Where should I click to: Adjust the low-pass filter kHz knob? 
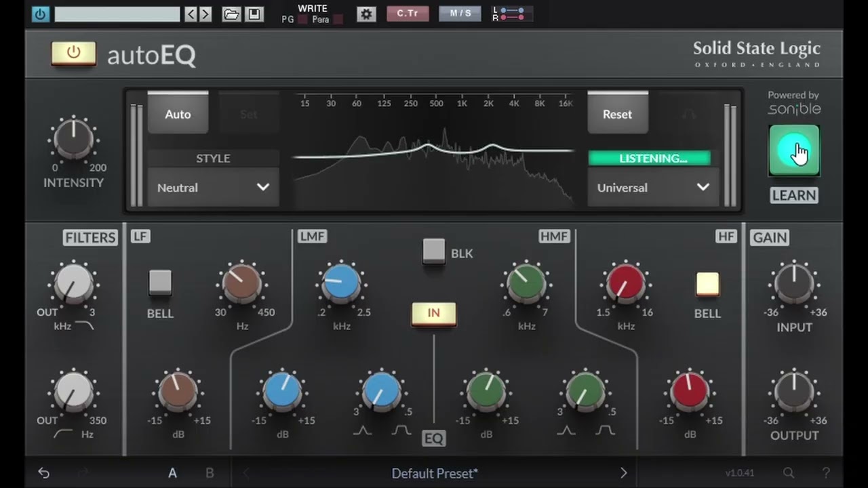tap(73, 283)
